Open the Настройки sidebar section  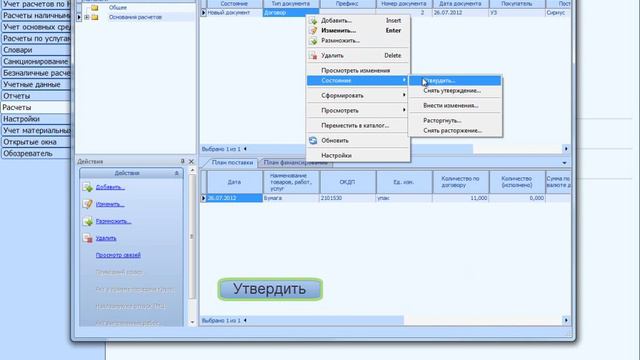[x=36, y=119]
